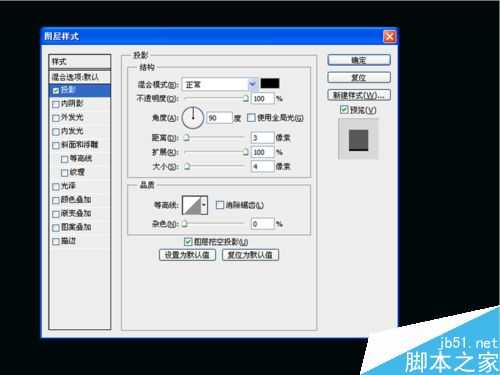Click 设置为默认值 button

[187, 255]
